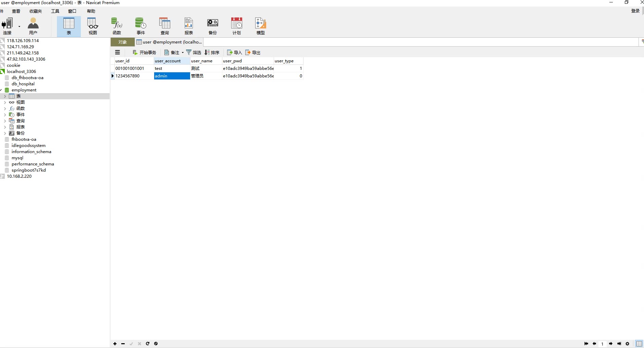This screenshot has width=644, height=348.
Task: Select the employment database
Action: (x=24, y=90)
